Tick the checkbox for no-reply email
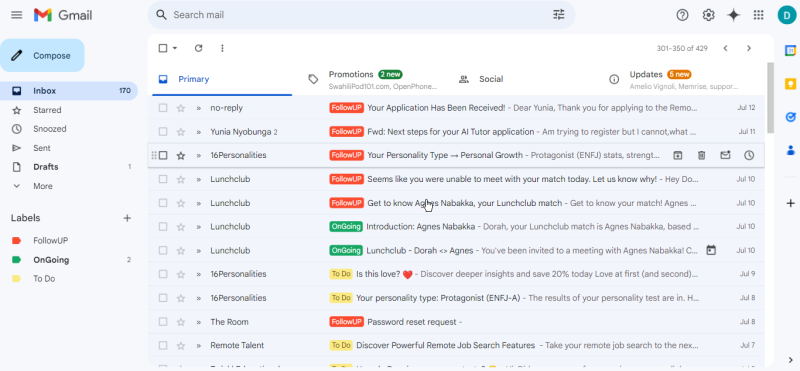 pyautogui.click(x=163, y=108)
